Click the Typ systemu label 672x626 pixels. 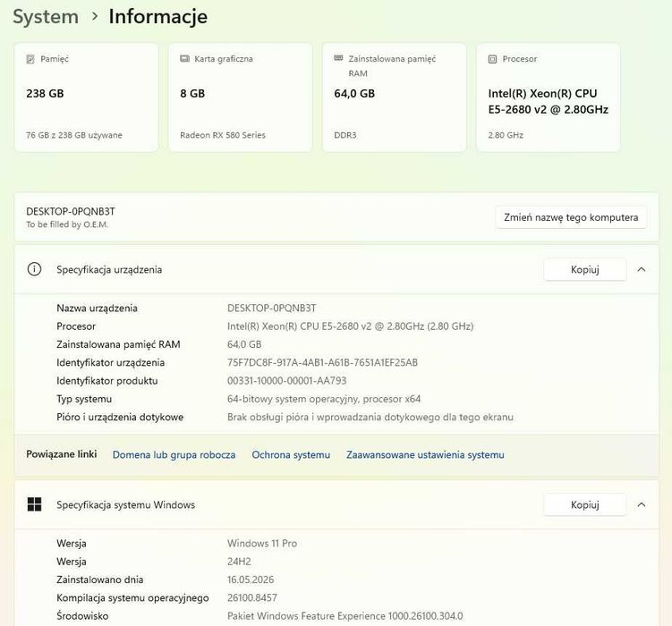pyautogui.click(x=84, y=399)
